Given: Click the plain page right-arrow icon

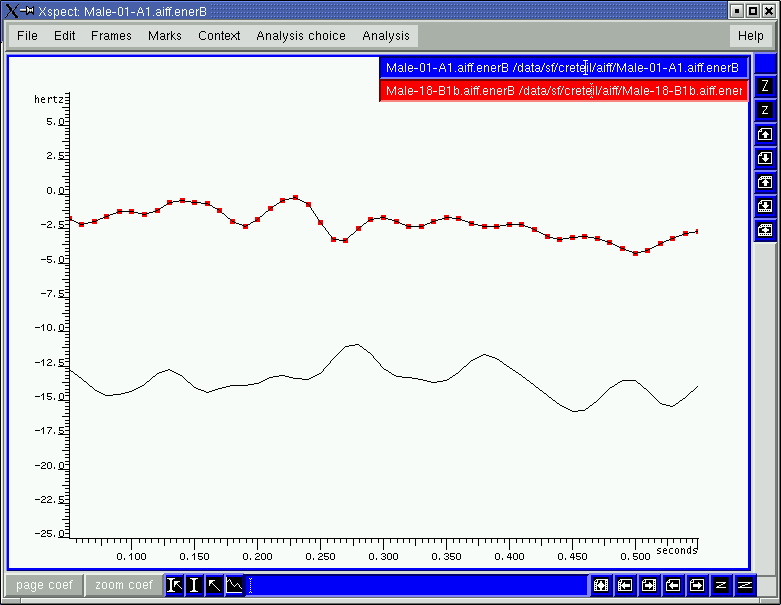Looking at the screenshot, I should click(x=696, y=585).
